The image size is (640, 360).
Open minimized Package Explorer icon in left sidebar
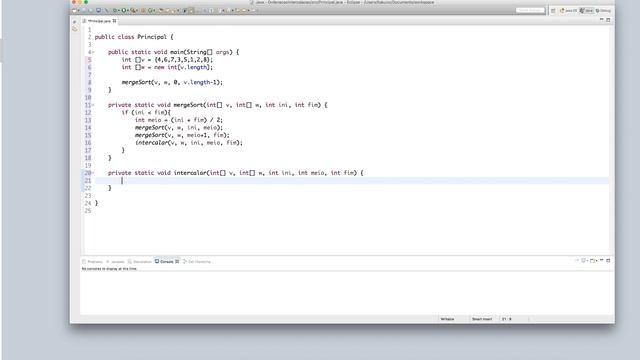pyautogui.click(x=75, y=29)
